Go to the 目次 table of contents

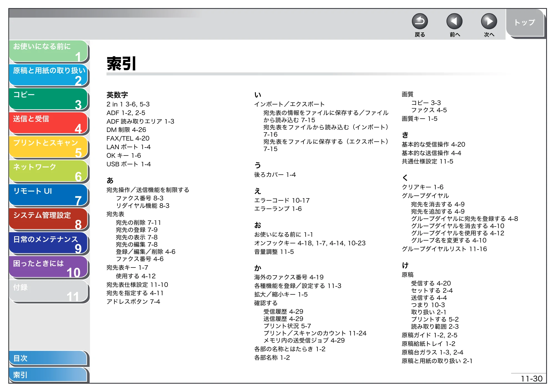tap(48, 358)
